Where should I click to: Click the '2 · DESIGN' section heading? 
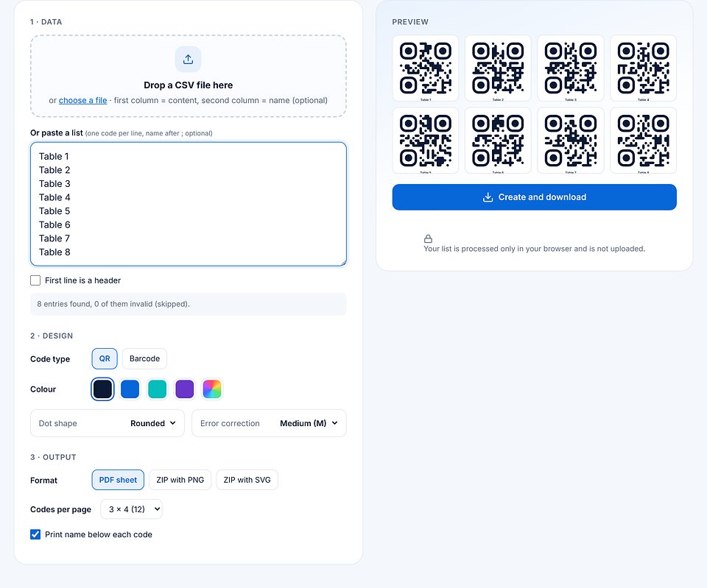(52, 336)
